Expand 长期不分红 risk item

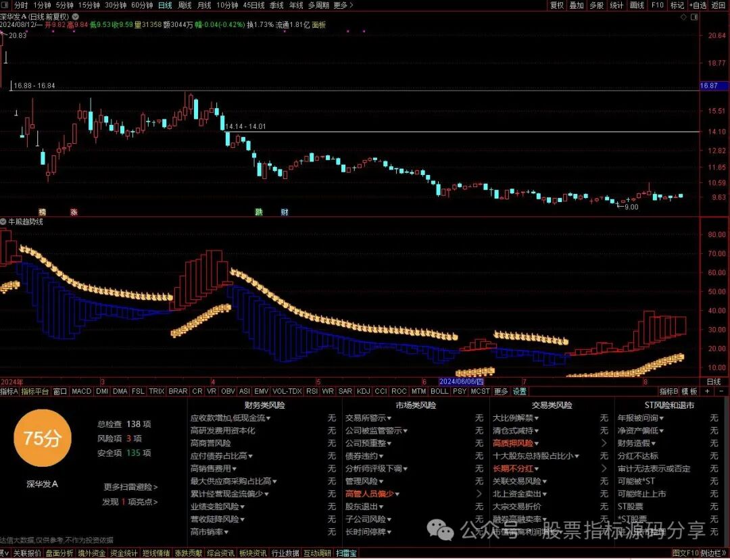[516, 468]
